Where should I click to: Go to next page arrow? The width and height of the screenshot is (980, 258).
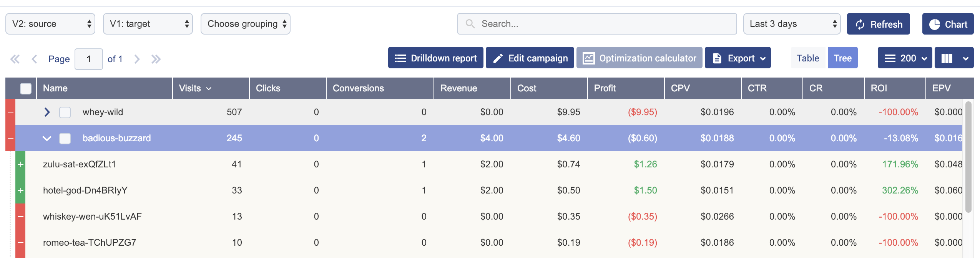click(137, 59)
